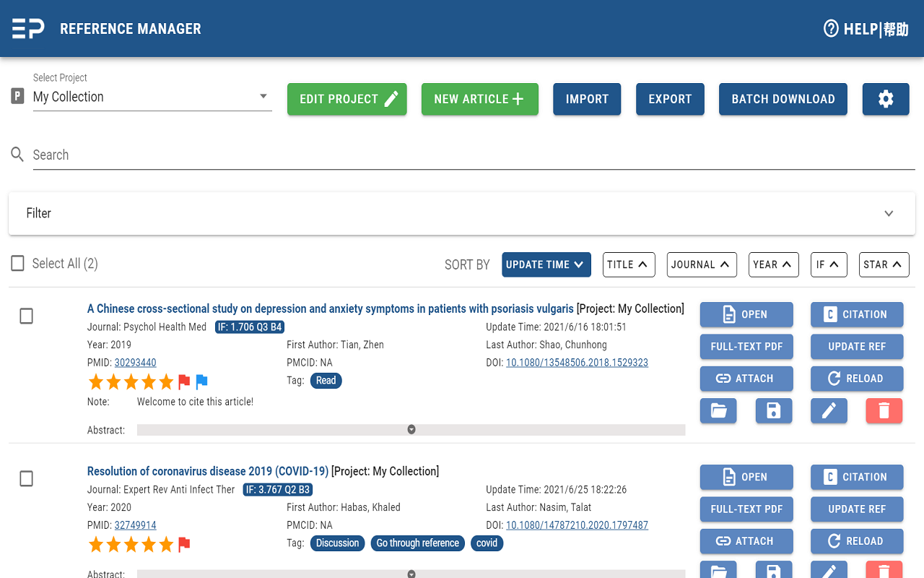Check the COVID-19 article checkbox
The height and width of the screenshot is (578, 924).
pos(26,478)
